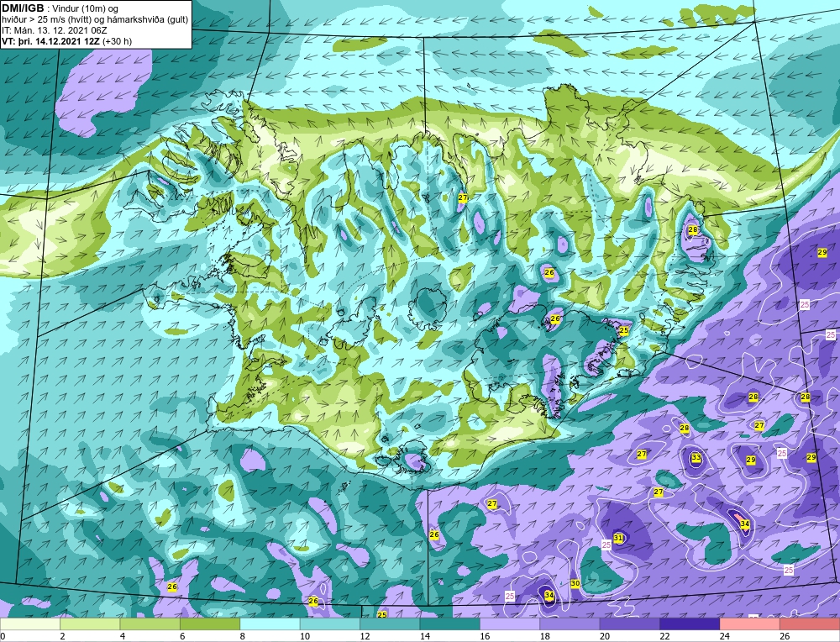Click the legend scale number 26
840x642 pixels.
785,637
